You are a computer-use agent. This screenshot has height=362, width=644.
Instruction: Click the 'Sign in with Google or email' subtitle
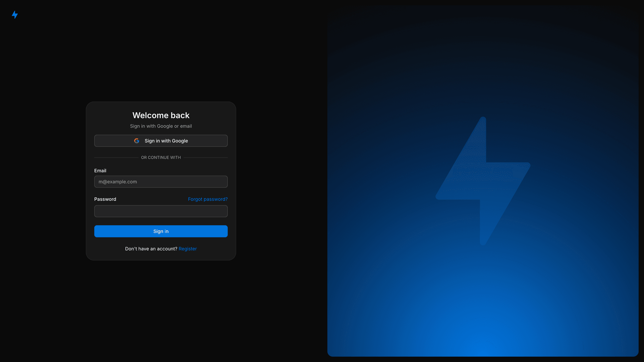coord(161,126)
